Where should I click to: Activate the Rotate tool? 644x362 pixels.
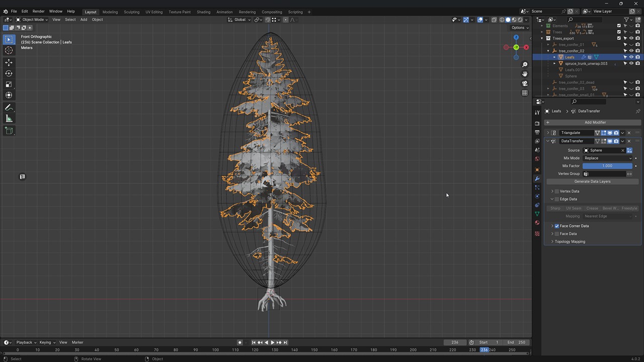[9, 73]
